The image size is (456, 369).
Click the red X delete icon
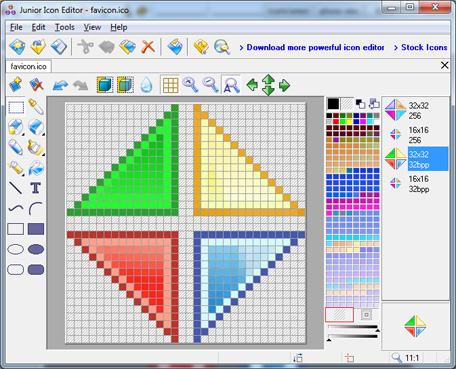pos(148,47)
